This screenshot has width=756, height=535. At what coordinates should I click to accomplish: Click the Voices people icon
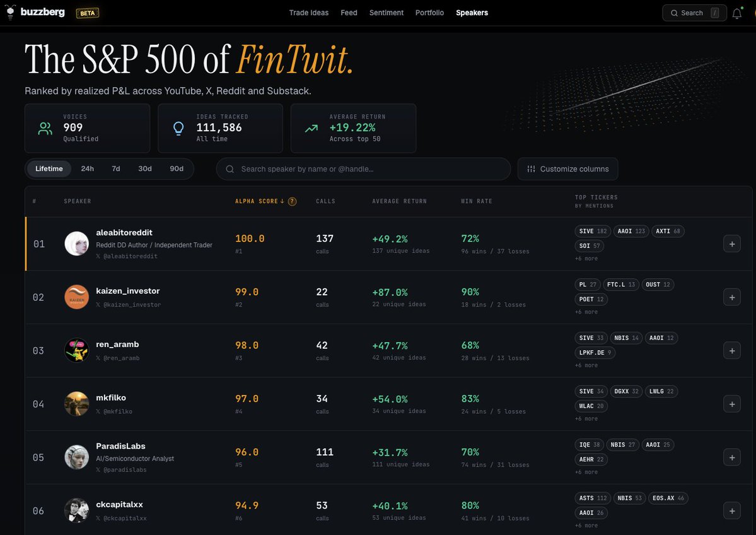tap(45, 128)
